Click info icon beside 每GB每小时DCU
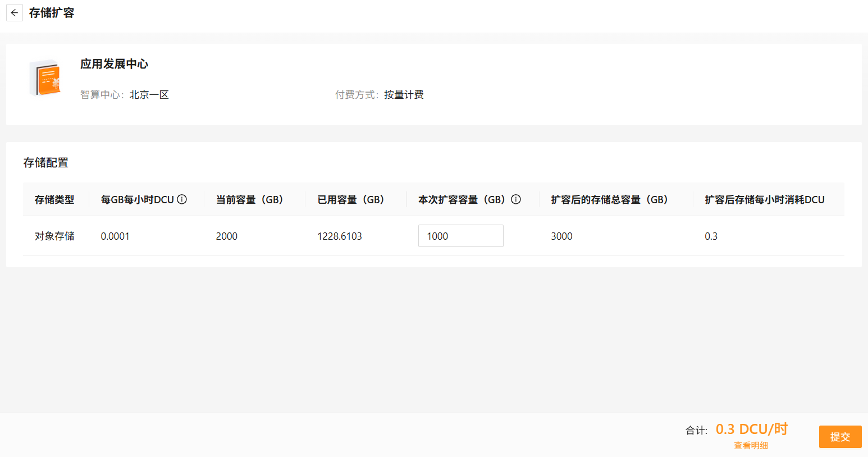 coord(182,199)
